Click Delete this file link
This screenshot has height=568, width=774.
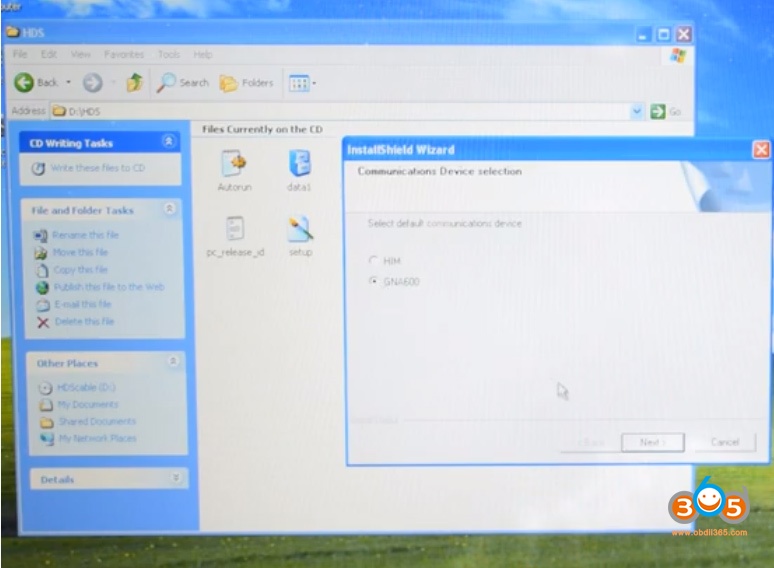coord(84,321)
